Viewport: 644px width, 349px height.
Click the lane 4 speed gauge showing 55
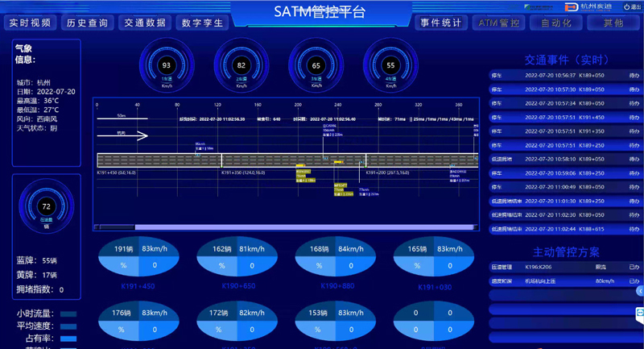[390, 65]
